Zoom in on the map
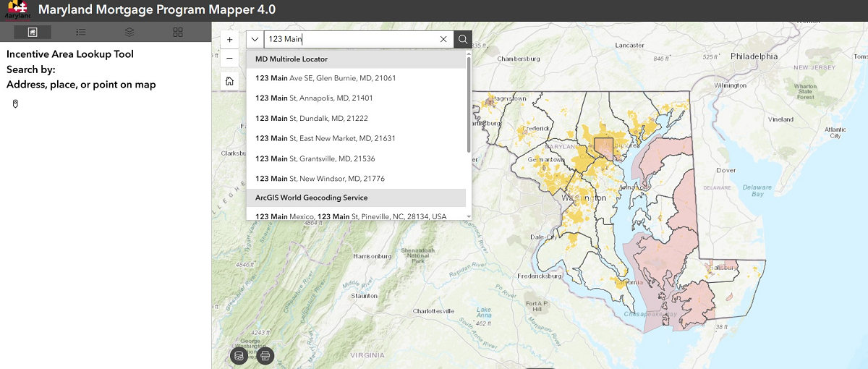 click(229, 40)
